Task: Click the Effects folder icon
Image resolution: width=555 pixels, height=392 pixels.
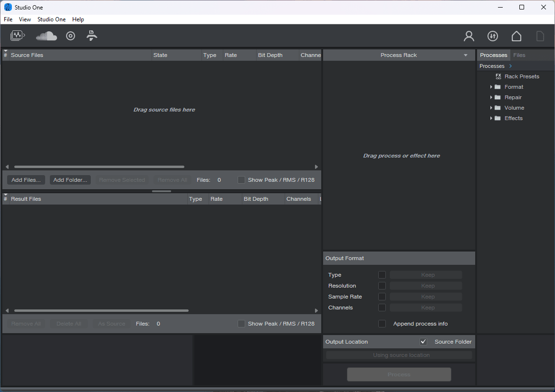Action: (x=498, y=118)
